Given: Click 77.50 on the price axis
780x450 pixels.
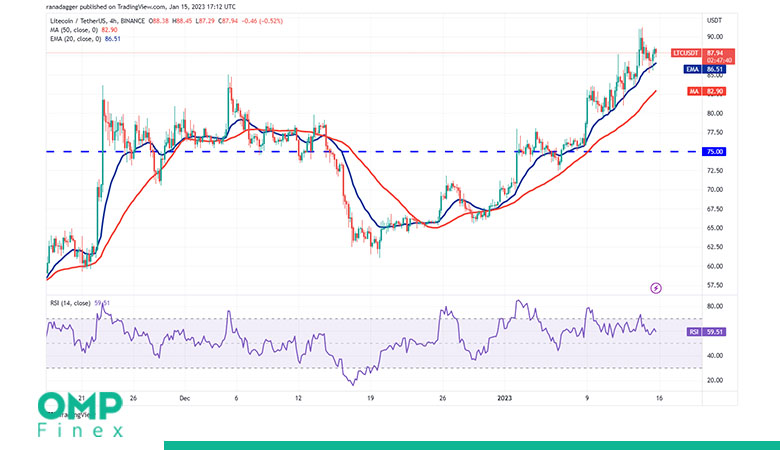Looking at the screenshot, I should pos(715,132).
